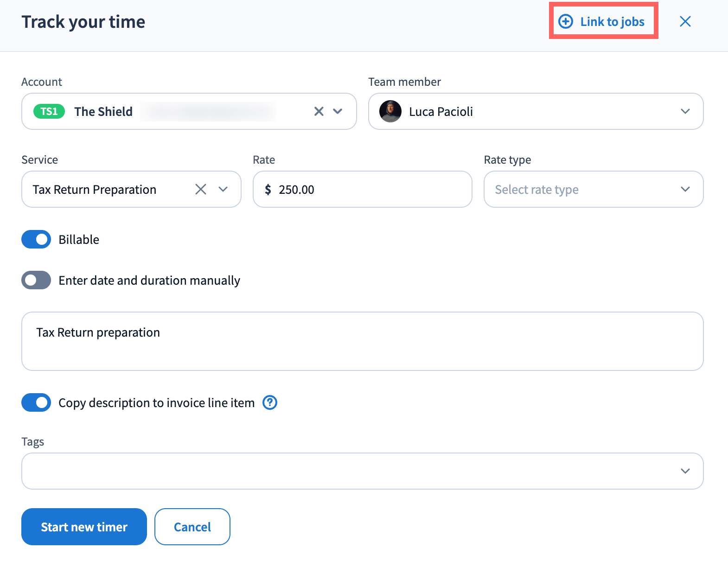Expand the Service dropdown chevron
The height and width of the screenshot is (574, 728).
[x=223, y=189]
